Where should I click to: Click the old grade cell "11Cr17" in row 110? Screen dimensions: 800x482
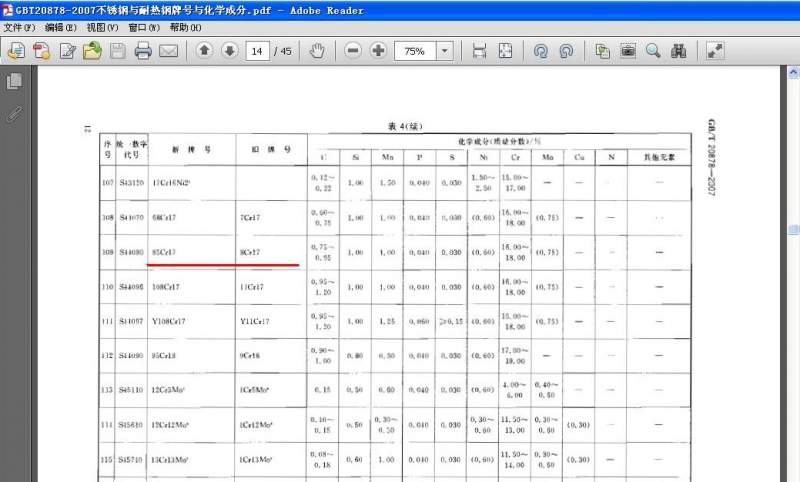(252, 287)
